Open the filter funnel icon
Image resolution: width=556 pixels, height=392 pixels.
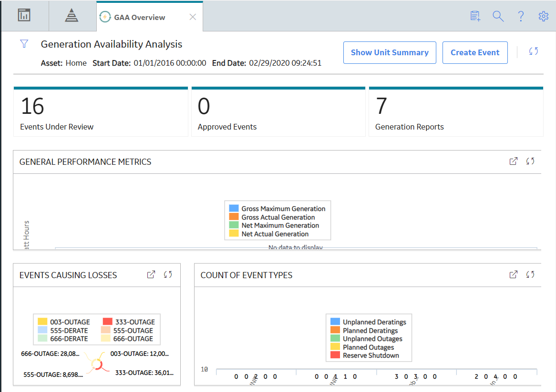point(24,44)
